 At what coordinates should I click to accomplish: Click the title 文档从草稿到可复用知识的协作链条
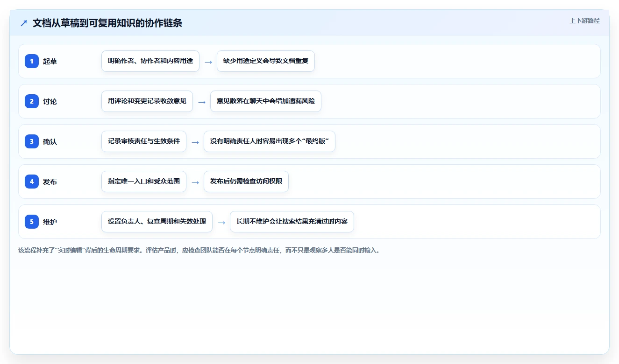click(x=107, y=23)
